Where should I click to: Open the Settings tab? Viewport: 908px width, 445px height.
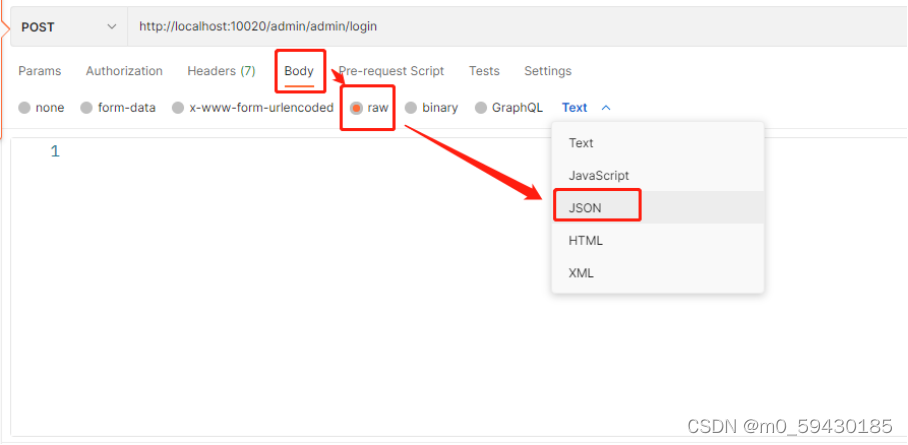pyautogui.click(x=548, y=71)
